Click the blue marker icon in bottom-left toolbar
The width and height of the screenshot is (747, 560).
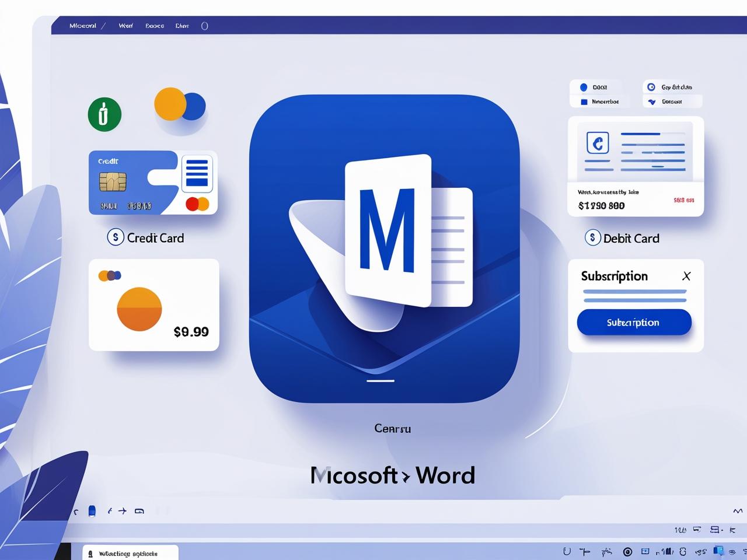click(92, 511)
